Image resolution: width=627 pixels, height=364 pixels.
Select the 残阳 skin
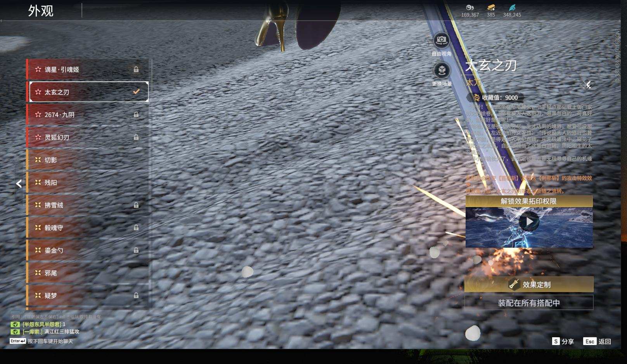pos(88,182)
